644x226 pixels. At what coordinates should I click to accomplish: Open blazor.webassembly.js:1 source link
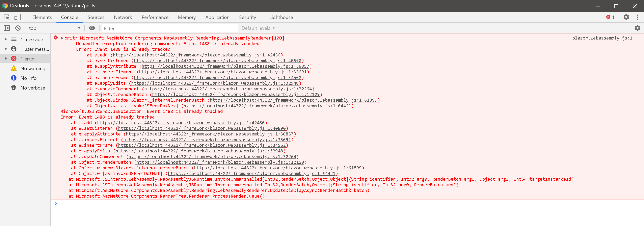(602, 38)
